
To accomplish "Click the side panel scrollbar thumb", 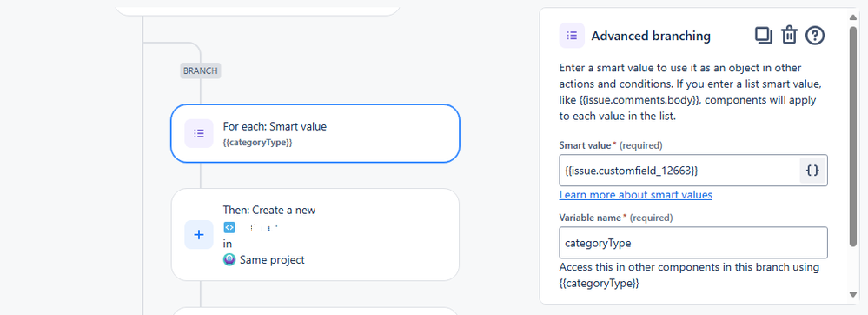I will (x=853, y=136).
